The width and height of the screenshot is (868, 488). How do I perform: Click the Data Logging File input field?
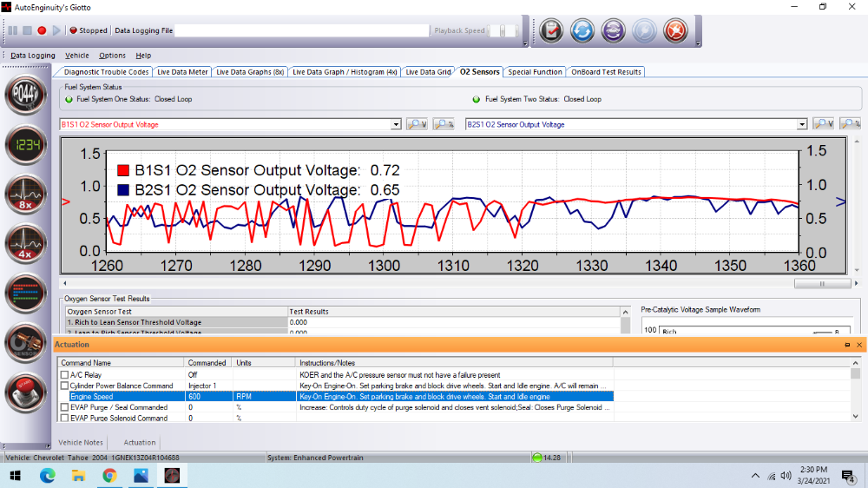[302, 31]
